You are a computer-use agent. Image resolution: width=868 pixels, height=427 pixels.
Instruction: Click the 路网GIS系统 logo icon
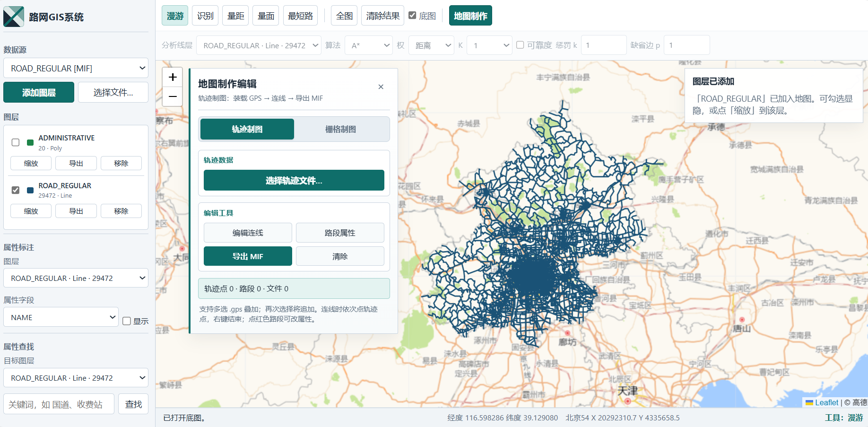click(14, 17)
